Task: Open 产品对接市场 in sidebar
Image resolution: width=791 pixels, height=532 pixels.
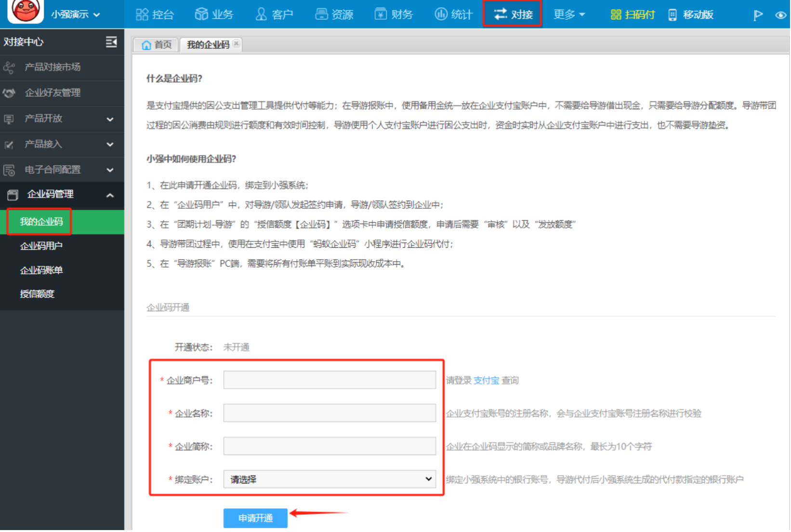Action: click(62, 67)
